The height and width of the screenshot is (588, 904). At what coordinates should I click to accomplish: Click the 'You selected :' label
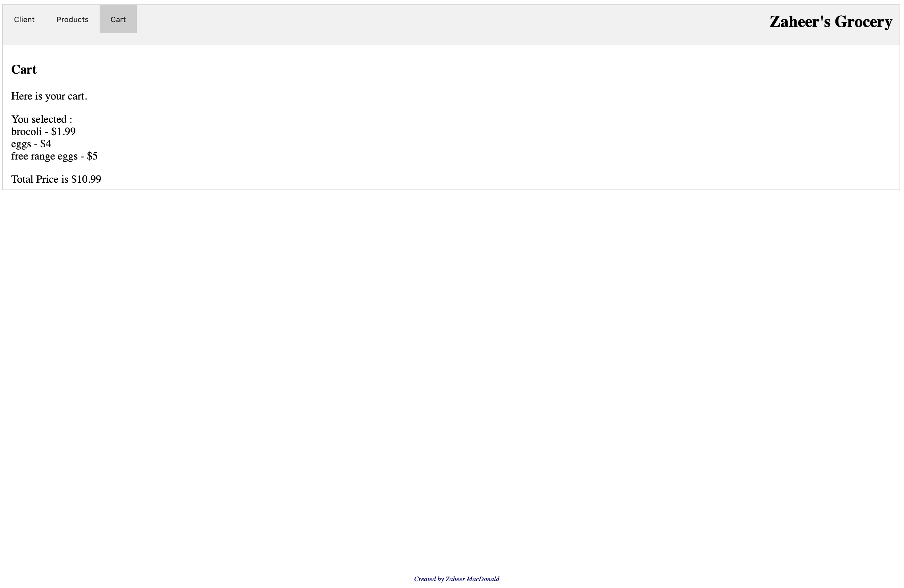click(x=41, y=119)
